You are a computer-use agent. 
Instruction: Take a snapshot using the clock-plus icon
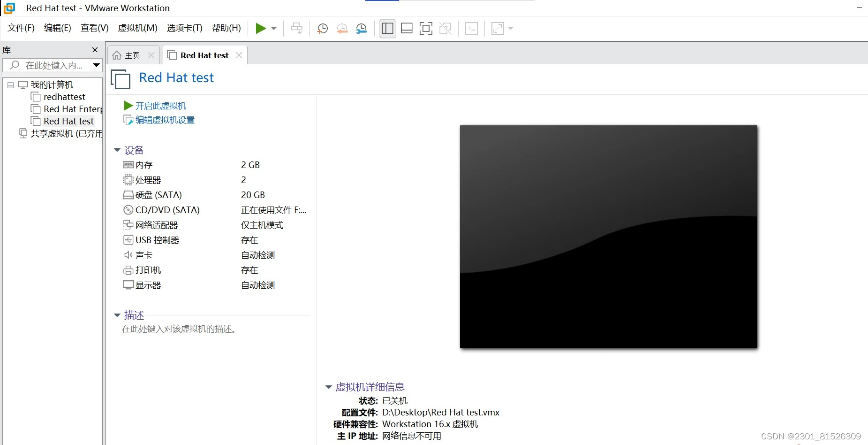pyautogui.click(x=323, y=29)
